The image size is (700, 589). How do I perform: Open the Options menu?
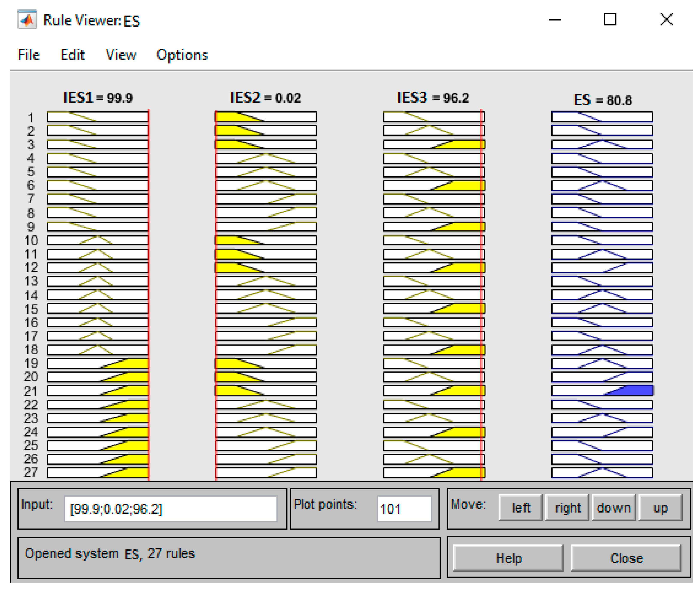tap(182, 55)
